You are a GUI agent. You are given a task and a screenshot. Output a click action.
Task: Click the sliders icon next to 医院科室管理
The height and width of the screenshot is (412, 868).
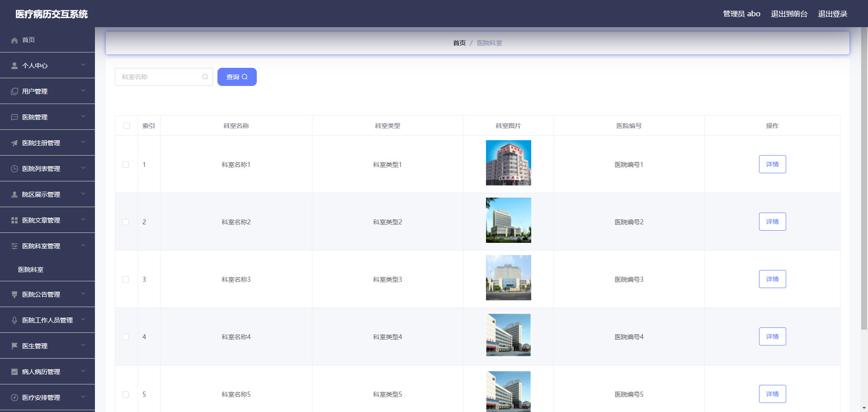[14, 246]
